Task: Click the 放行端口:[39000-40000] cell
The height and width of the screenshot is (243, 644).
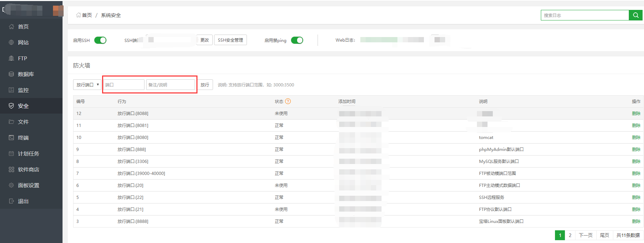Action: click(x=141, y=173)
